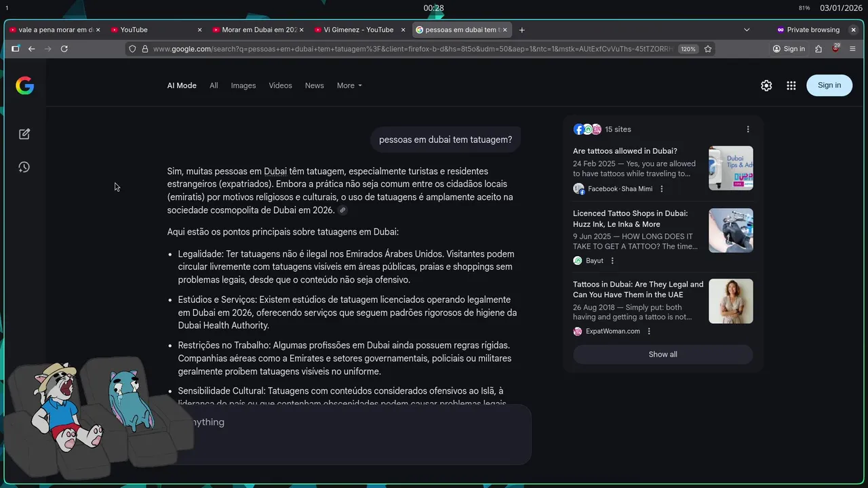Image resolution: width=868 pixels, height=488 pixels.
Task: Reload the current page
Action: 64,49
